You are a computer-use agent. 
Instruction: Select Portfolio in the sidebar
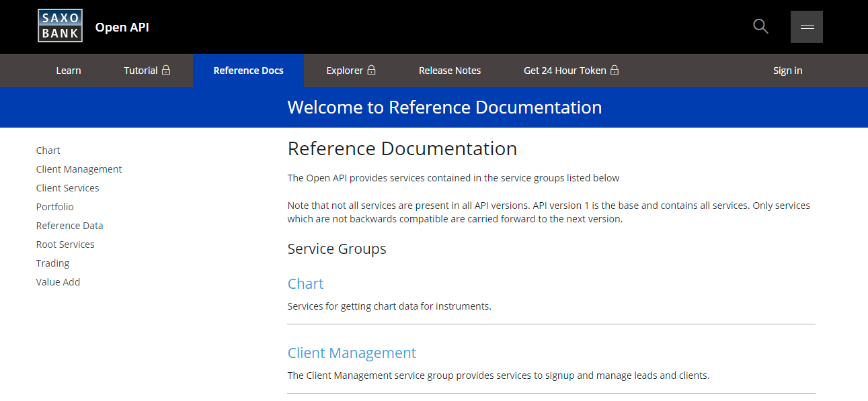coord(54,206)
